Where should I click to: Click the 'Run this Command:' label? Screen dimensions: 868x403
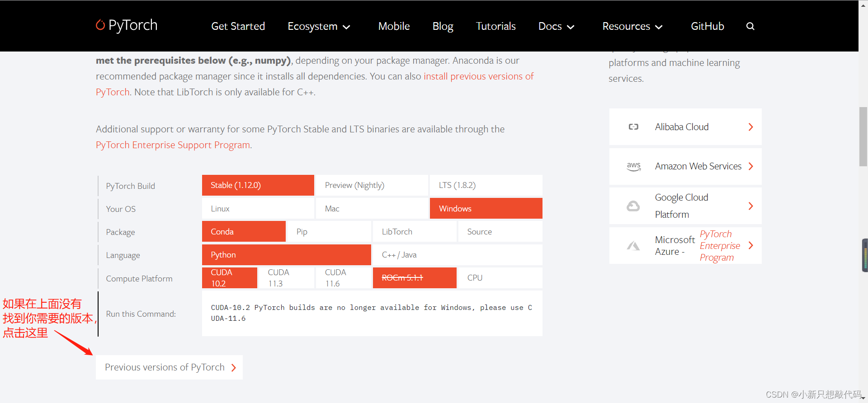coord(141,314)
